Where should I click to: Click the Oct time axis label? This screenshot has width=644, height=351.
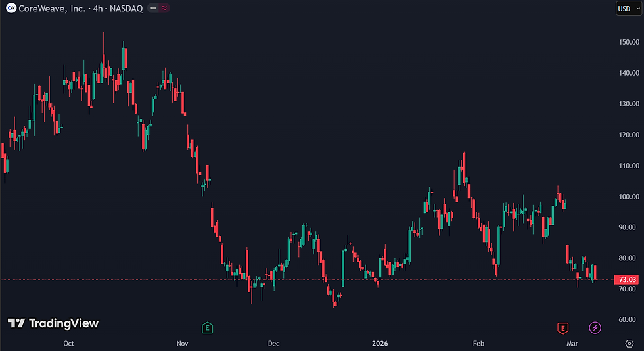pos(68,344)
